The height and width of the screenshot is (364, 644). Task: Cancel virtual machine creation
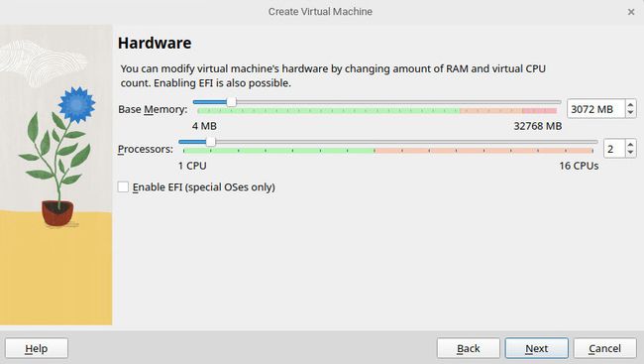click(x=605, y=348)
